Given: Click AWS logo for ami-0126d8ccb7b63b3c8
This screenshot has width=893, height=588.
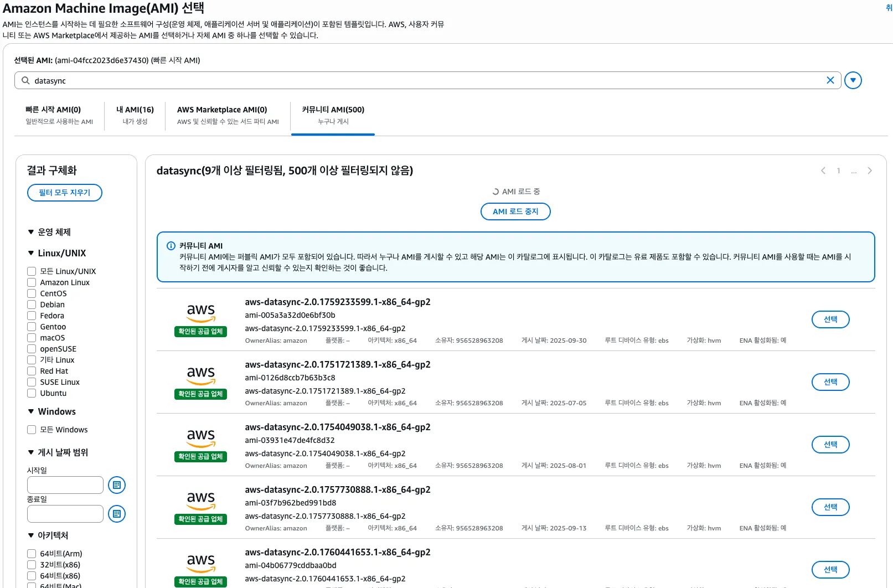Looking at the screenshot, I should click(x=200, y=375).
